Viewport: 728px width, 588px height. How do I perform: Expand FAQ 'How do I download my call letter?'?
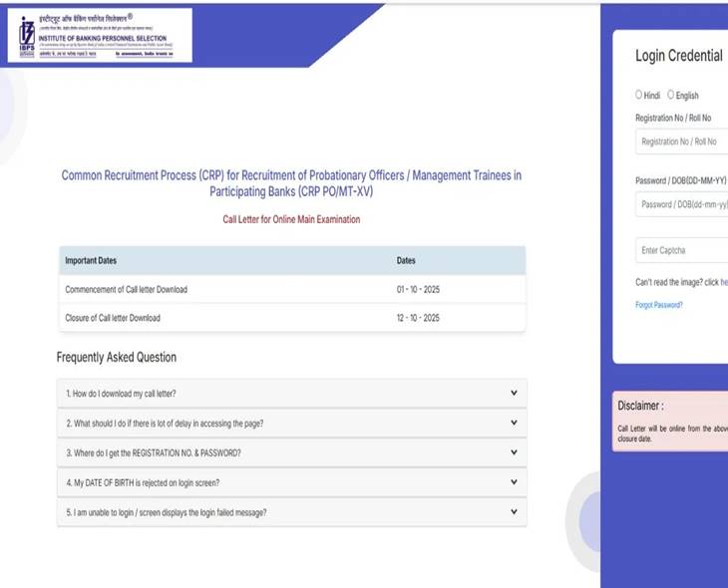(x=291, y=394)
